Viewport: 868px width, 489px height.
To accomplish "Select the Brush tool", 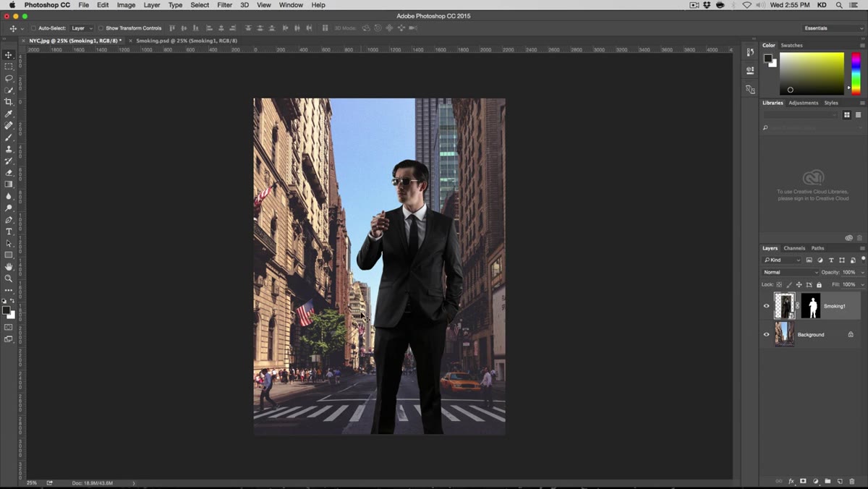I will pos(9,137).
